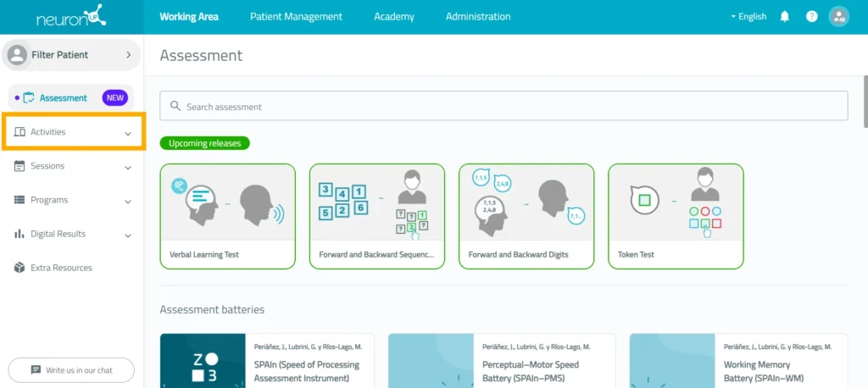Click the Filter Patient avatar icon
This screenshot has width=868, height=388.
click(18, 55)
